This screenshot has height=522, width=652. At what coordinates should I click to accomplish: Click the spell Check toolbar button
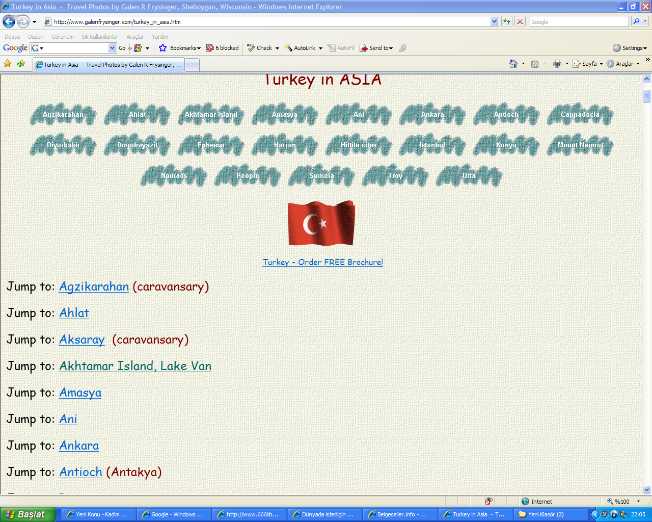[262, 48]
